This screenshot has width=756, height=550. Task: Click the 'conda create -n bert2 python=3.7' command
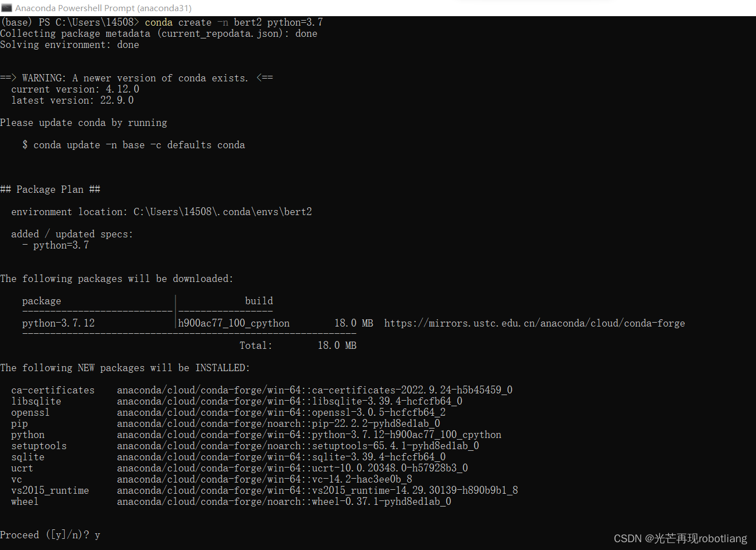(234, 22)
